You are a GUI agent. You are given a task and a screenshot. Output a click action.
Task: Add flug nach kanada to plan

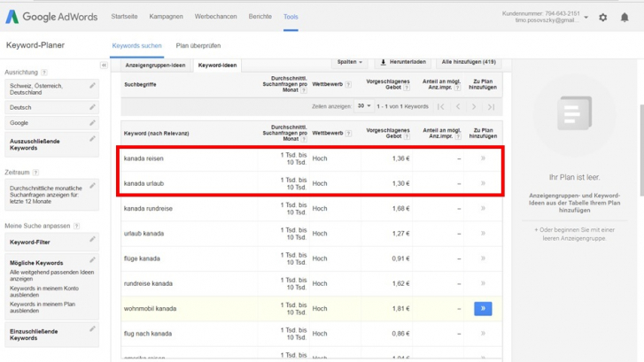(483, 334)
